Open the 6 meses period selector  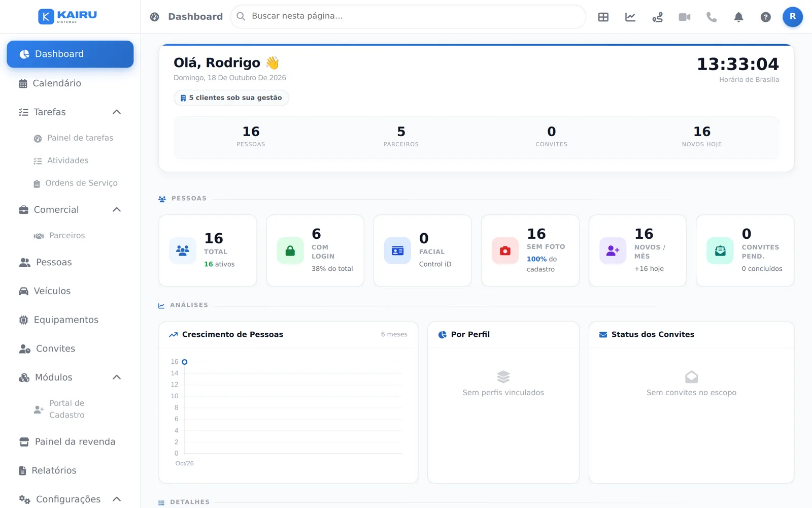(394, 334)
